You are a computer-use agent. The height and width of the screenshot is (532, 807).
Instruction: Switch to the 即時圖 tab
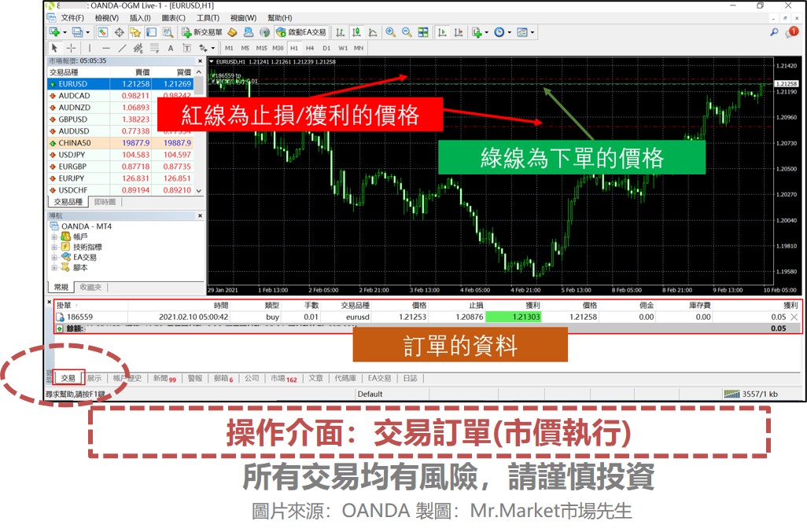[x=105, y=202]
